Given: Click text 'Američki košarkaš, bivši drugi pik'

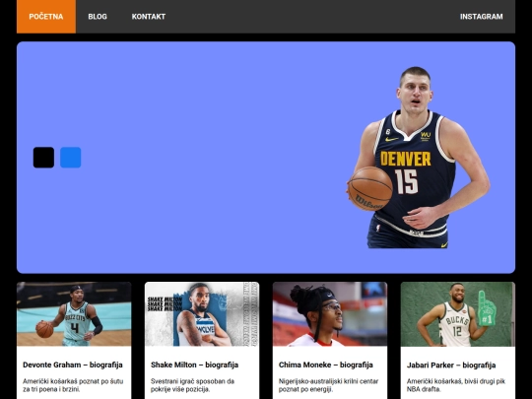Looking at the screenshot, I should (456, 381).
